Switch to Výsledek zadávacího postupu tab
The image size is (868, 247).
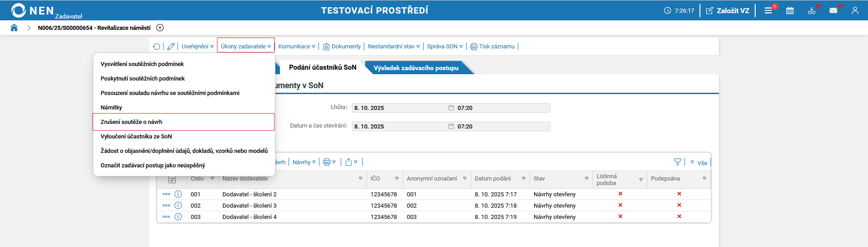416,68
